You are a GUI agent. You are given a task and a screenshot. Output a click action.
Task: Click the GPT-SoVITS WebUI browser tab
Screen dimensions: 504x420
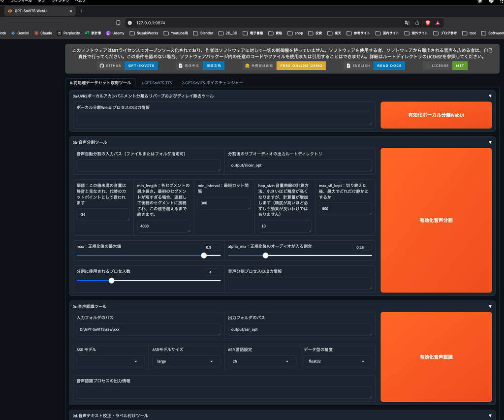point(39,11)
